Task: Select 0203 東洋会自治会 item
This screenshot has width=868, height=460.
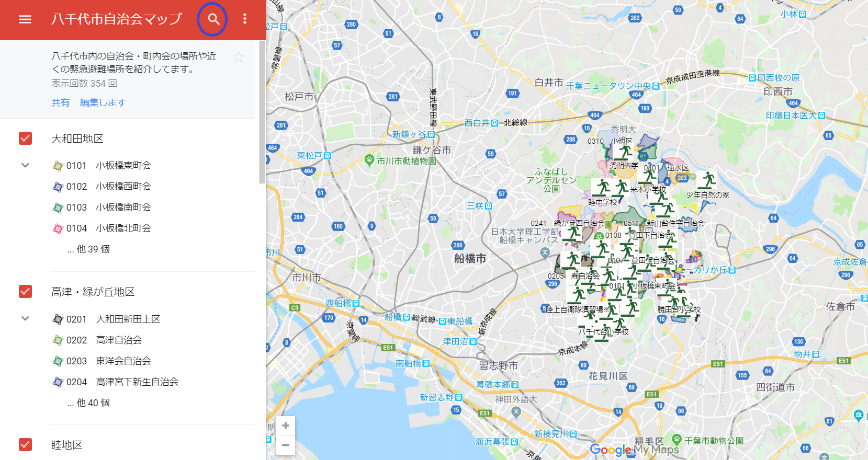Action: click(102, 361)
